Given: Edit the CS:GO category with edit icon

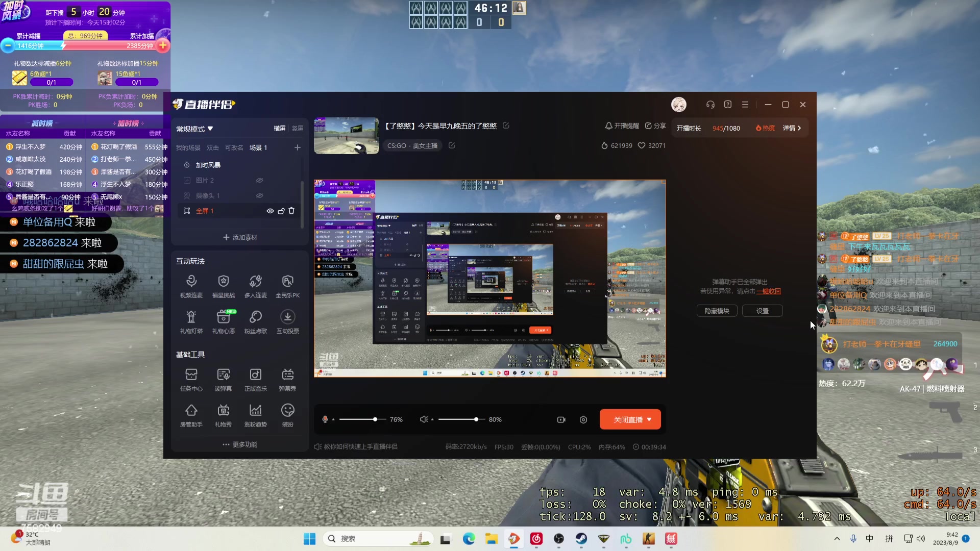Looking at the screenshot, I should 452,145.
